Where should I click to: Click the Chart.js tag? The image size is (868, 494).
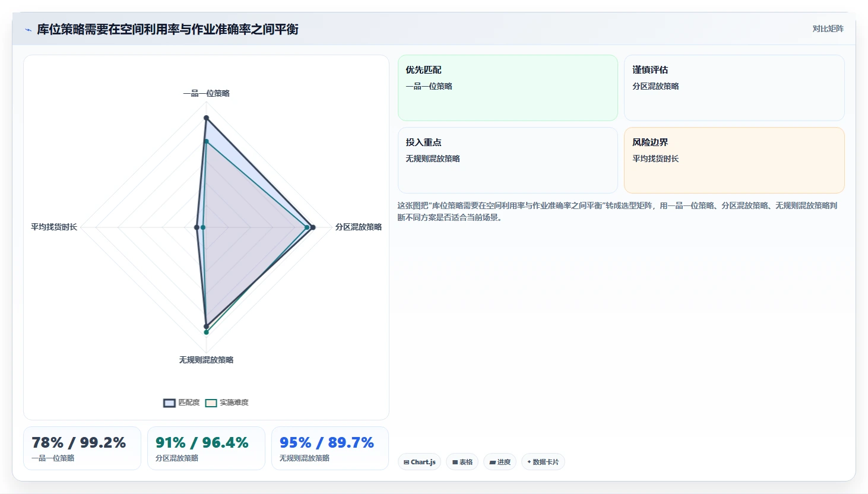coord(419,462)
